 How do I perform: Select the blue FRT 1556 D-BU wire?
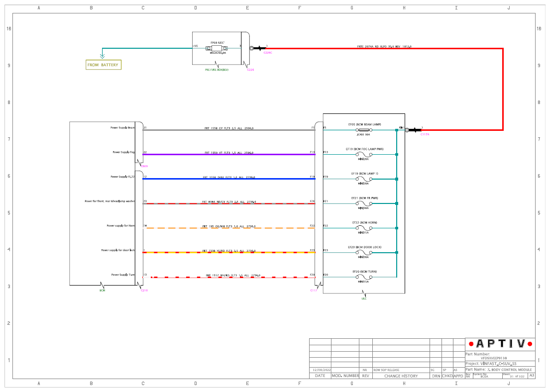coord(228,179)
